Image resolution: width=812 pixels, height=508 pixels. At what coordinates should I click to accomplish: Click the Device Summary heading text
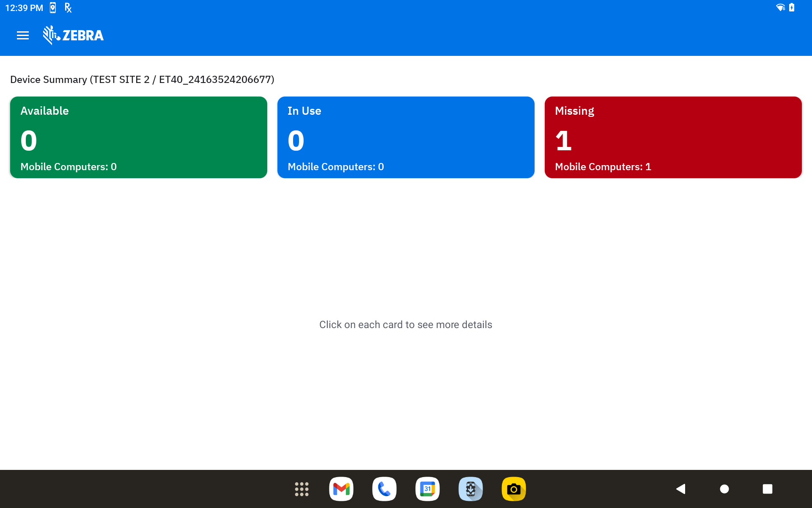click(142, 80)
